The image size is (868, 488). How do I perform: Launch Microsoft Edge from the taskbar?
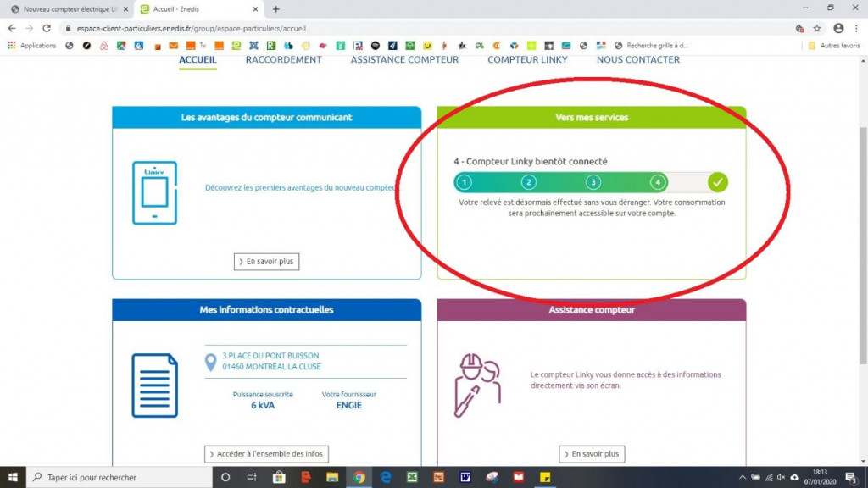[386, 477]
